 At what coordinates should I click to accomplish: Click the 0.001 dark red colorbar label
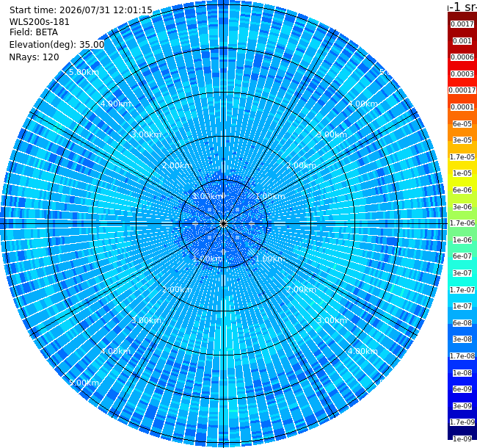click(462, 41)
